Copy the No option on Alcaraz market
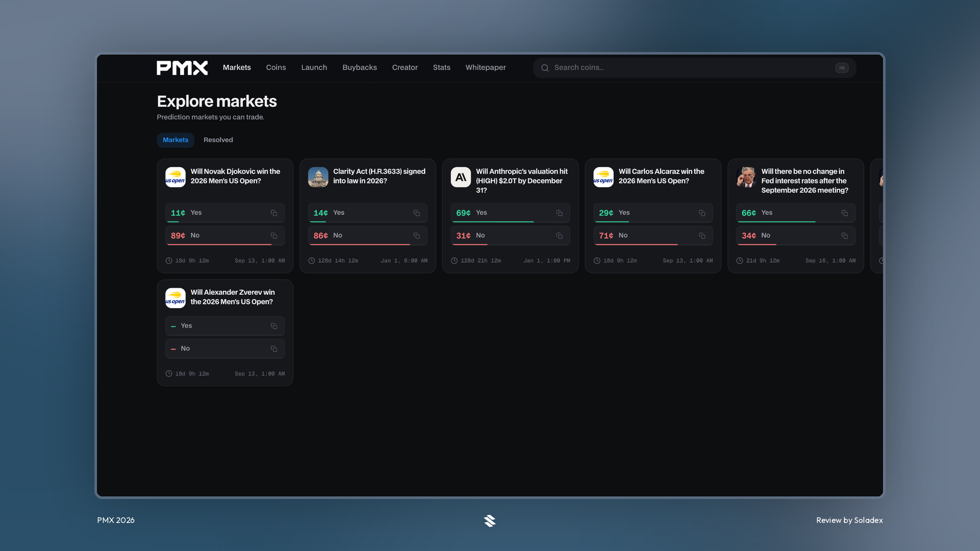Image resolution: width=980 pixels, height=551 pixels. 702,236
